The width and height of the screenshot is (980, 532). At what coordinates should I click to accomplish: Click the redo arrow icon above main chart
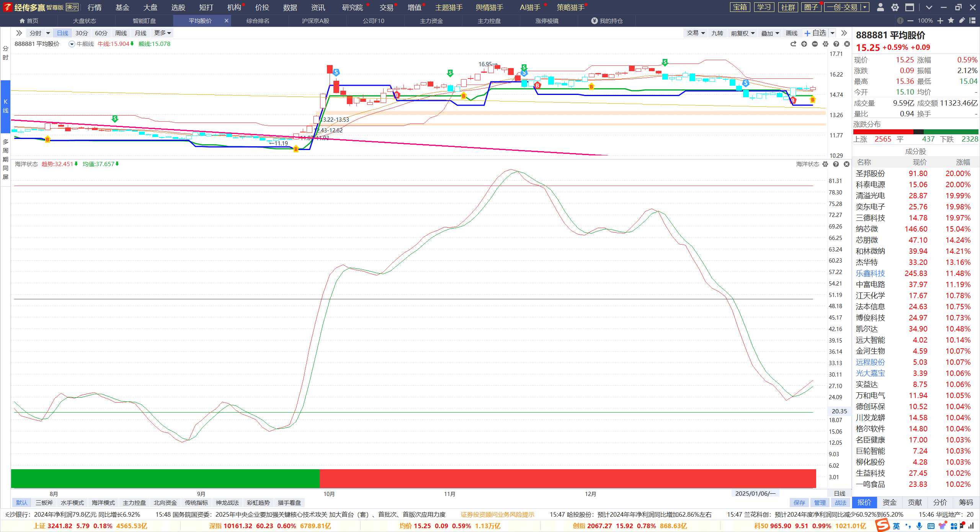(x=793, y=44)
